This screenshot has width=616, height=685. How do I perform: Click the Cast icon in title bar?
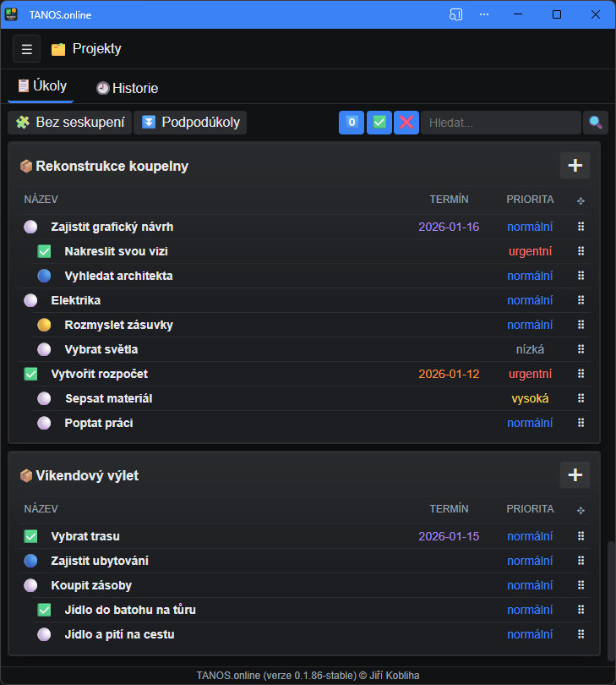(x=456, y=14)
